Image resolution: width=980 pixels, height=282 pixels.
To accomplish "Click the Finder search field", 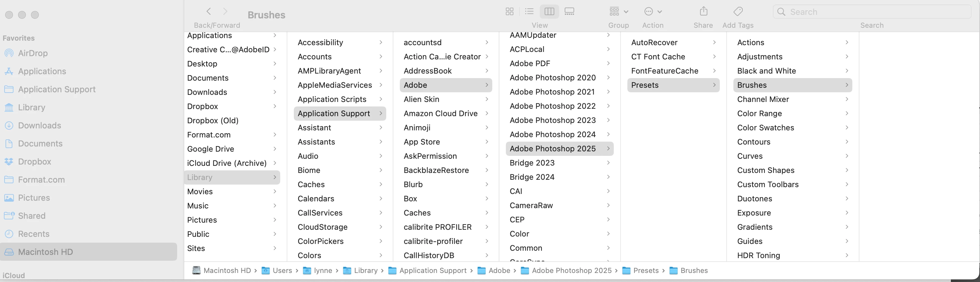I will (872, 12).
